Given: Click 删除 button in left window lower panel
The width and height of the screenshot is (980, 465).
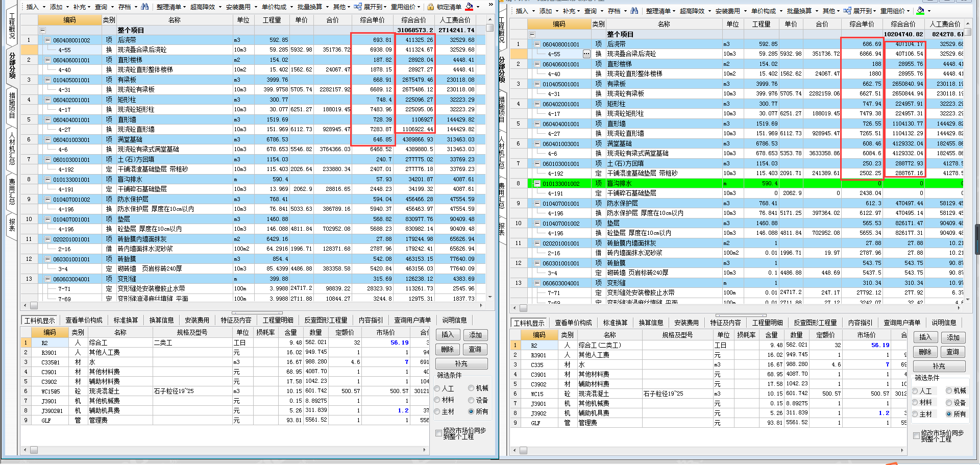Looking at the screenshot, I should (448, 349).
